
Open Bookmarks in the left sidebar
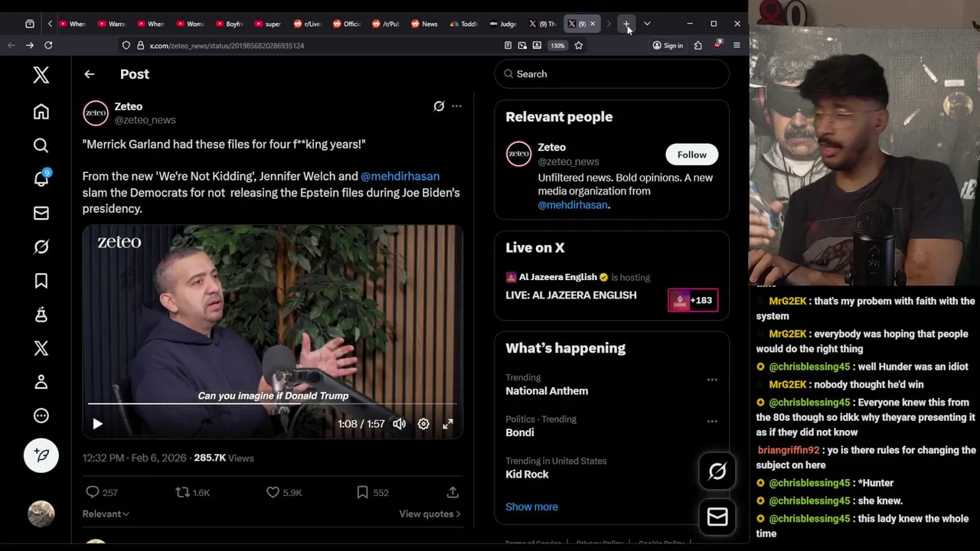(41, 281)
